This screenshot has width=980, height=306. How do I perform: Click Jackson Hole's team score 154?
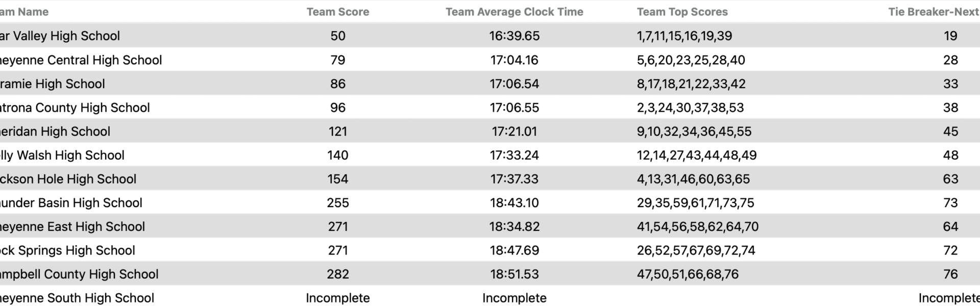click(x=337, y=179)
